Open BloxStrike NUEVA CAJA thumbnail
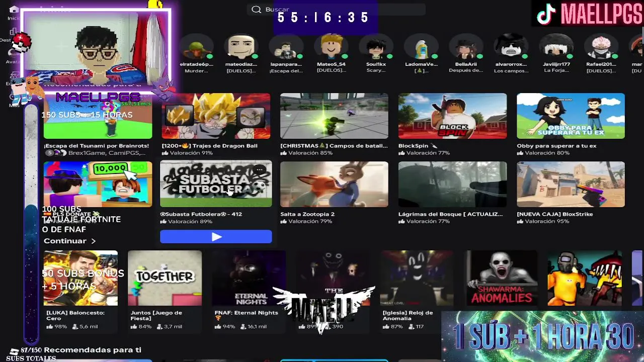The image size is (644, 362). [x=571, y=184]
